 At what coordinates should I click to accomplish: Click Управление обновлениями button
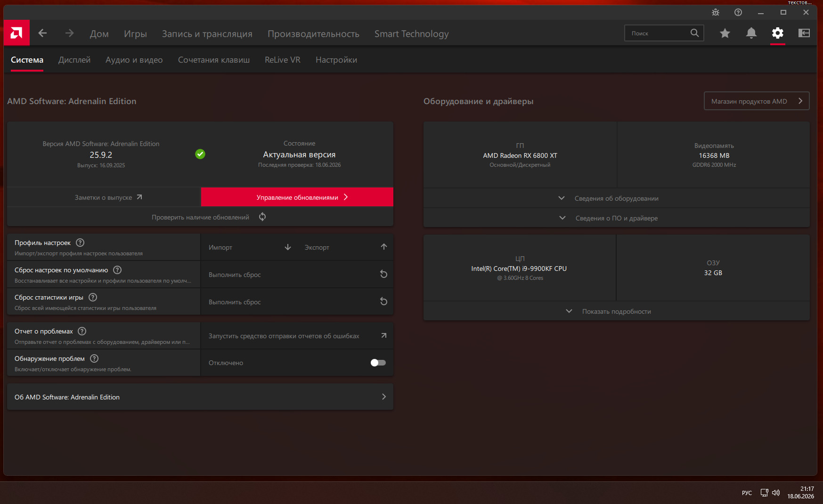(297, 197)
